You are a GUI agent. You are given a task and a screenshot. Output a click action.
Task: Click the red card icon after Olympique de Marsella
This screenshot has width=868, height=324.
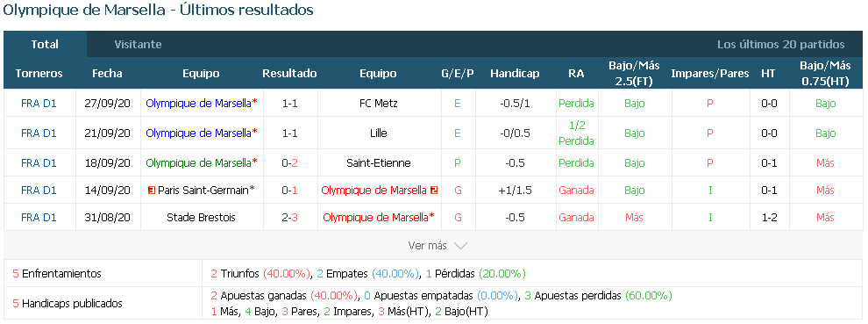[x=434, y=191]
